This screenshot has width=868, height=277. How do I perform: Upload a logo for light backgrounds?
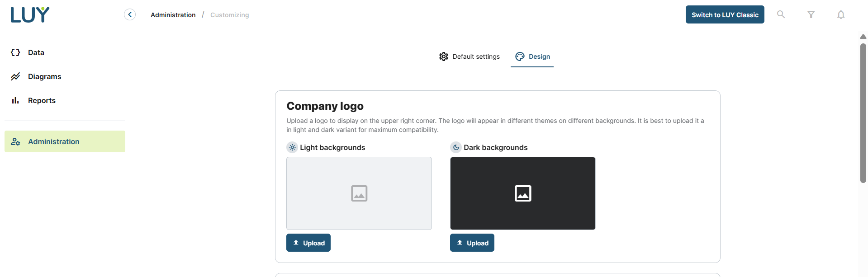coord(308,243)
